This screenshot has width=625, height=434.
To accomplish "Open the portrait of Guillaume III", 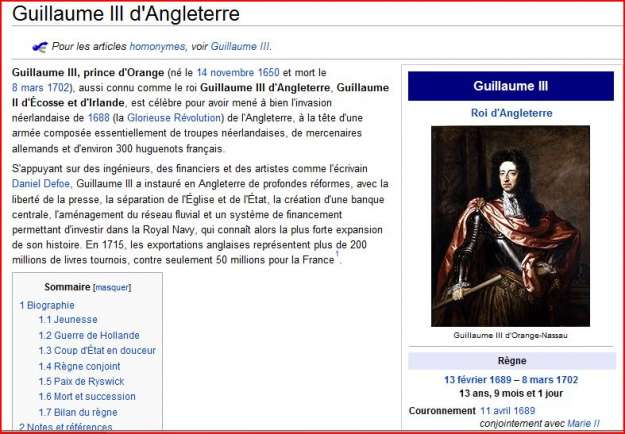I will tap(511, 226).
